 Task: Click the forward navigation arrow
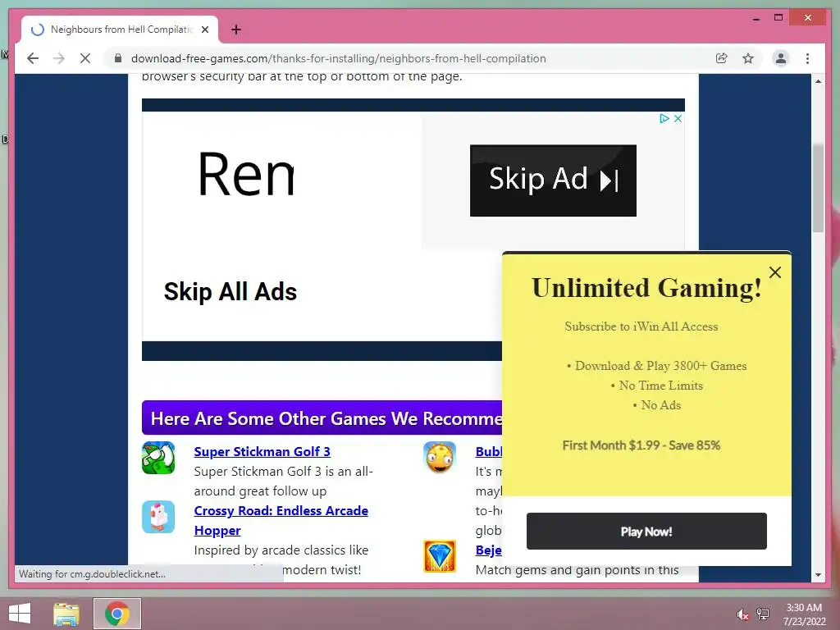click(x=59, y=58)
